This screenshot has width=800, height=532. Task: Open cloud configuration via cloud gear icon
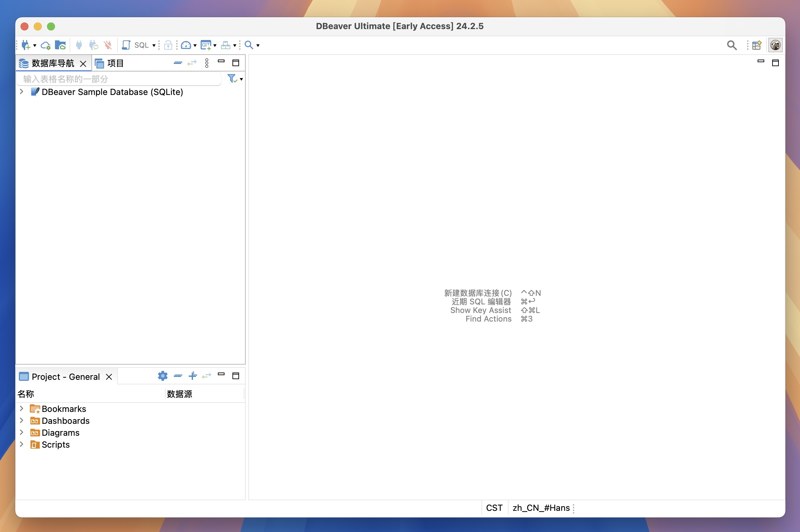[45, 45]
